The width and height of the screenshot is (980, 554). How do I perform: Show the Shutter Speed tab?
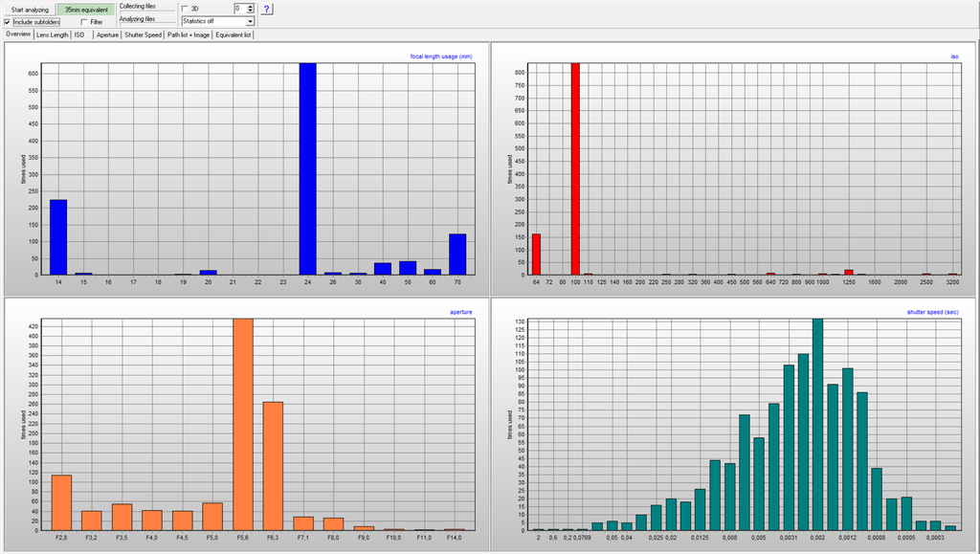(x=144, y=35)
